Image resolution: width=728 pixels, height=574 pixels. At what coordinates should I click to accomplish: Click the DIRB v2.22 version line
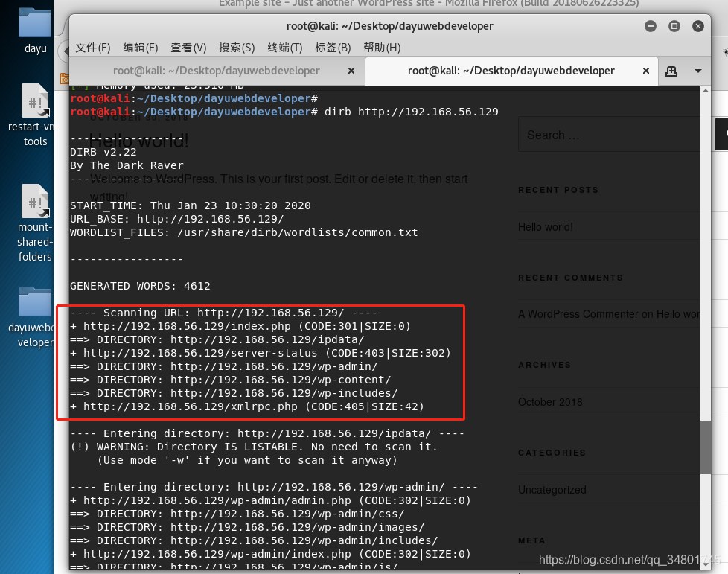coord(103,152)
